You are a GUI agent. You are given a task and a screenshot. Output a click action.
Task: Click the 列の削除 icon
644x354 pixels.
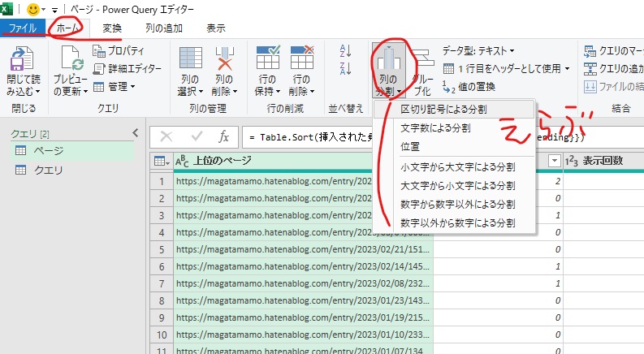(224, 58)
